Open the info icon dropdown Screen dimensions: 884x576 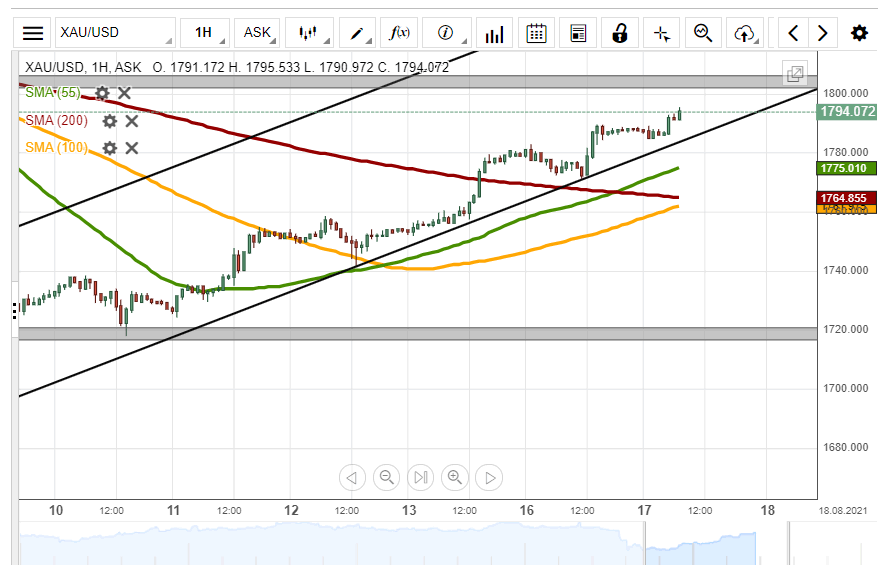point(447,33)
